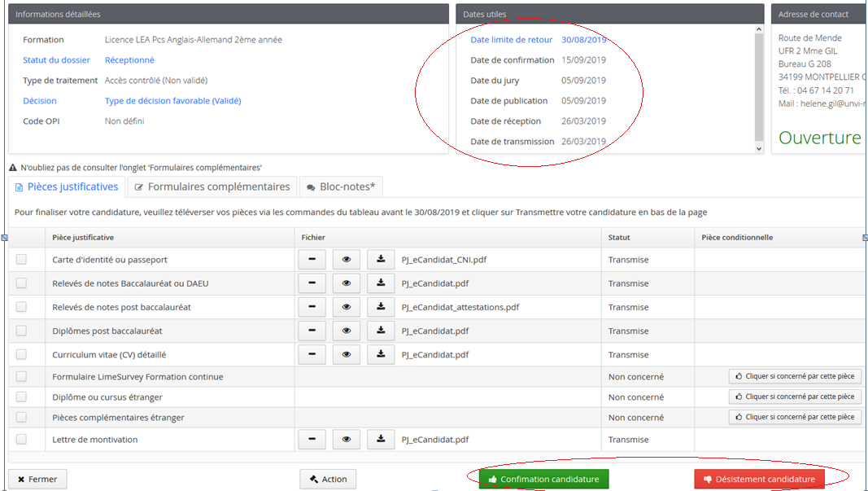Screen dimensions: 868x491
Task: Open the Statut du dossier link
Action: [56, 60]
